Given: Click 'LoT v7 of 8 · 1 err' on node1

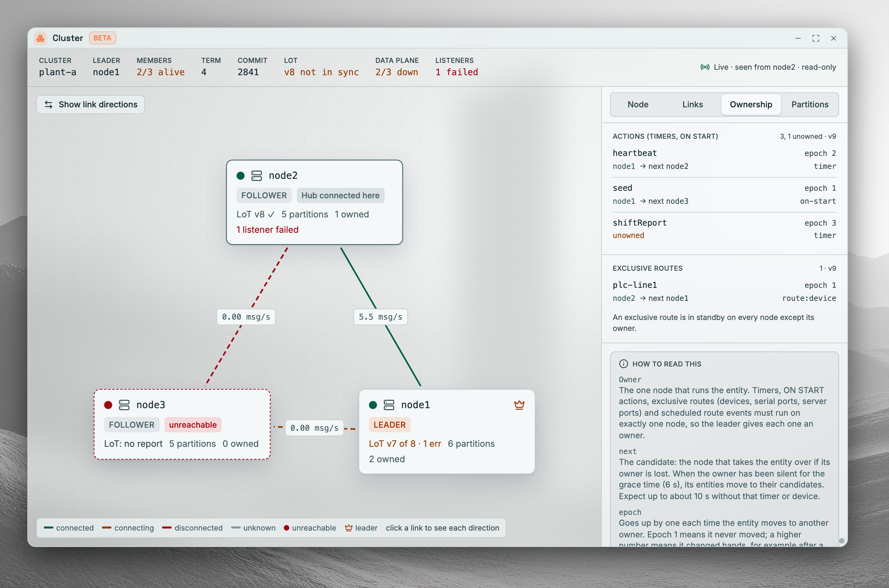Looking at the screenshot, I should [x=405, y=444].
